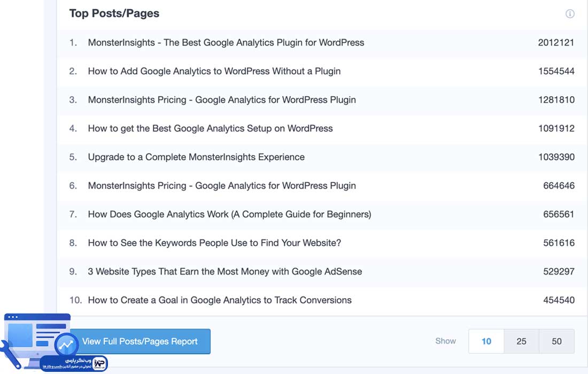This screenshot has height=374, width=588.
Task: Open Upgrade to Complete MonsterInsights Experience page
Action: (x=196, y=157)
